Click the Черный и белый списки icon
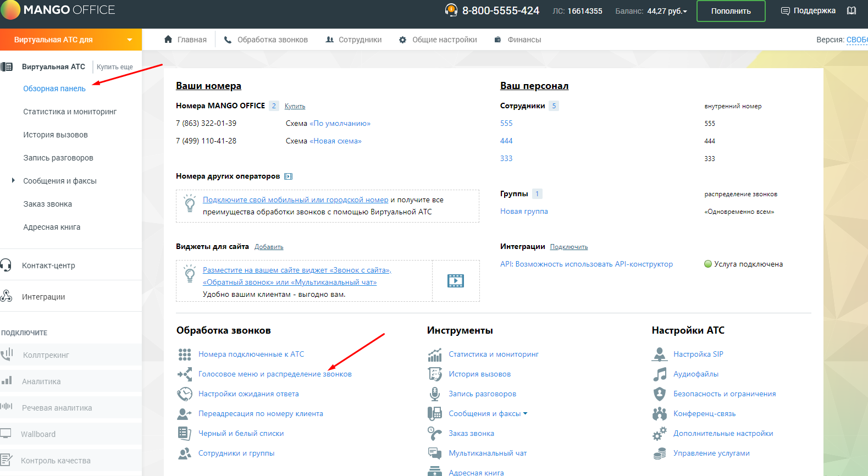The width and height of the screenshot is (868, 476). [x=185, y=434]
